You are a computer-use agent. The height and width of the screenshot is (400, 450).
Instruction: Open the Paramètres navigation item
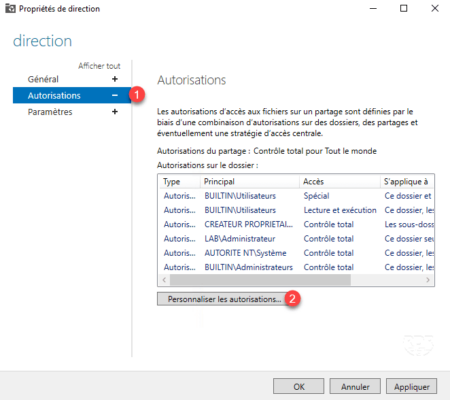[50, 112]
